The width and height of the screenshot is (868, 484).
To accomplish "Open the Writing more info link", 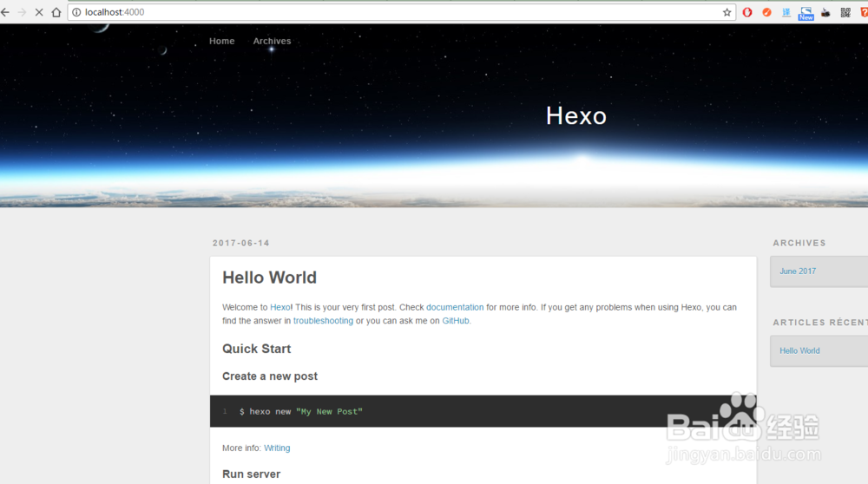I will [x=277, y=448].
